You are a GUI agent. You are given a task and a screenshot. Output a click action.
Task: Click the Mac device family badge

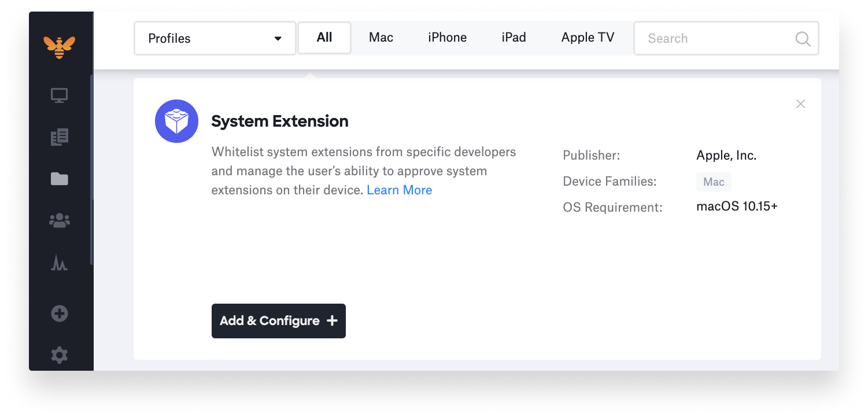(714, 182)
